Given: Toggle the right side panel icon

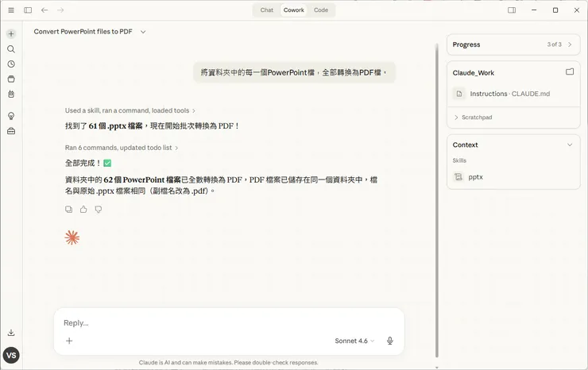Looking at the screenshot, I should 512,10.
